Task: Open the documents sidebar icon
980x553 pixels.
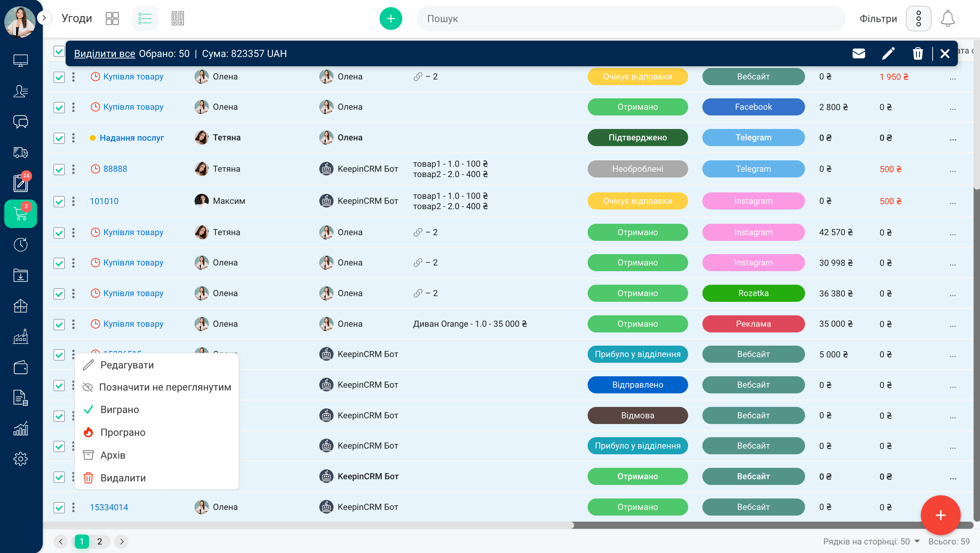Action: pos(21,398)
